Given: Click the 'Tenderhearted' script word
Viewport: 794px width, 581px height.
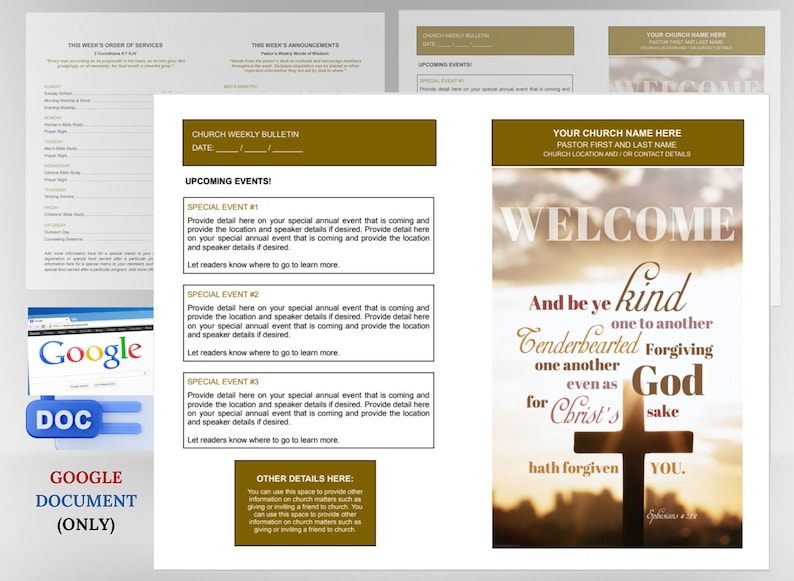Looking at the screenshot, I should [x=578, y=341].
